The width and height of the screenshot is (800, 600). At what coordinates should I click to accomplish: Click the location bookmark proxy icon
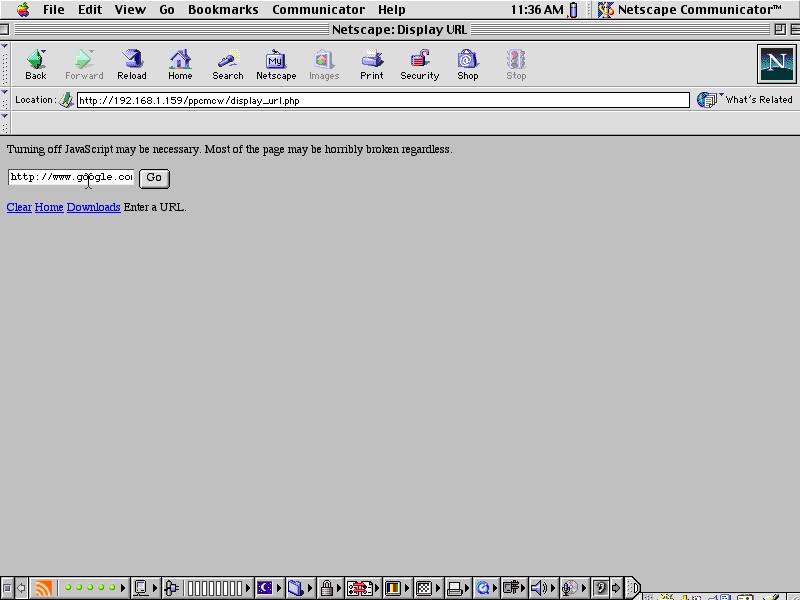[66, 100]
